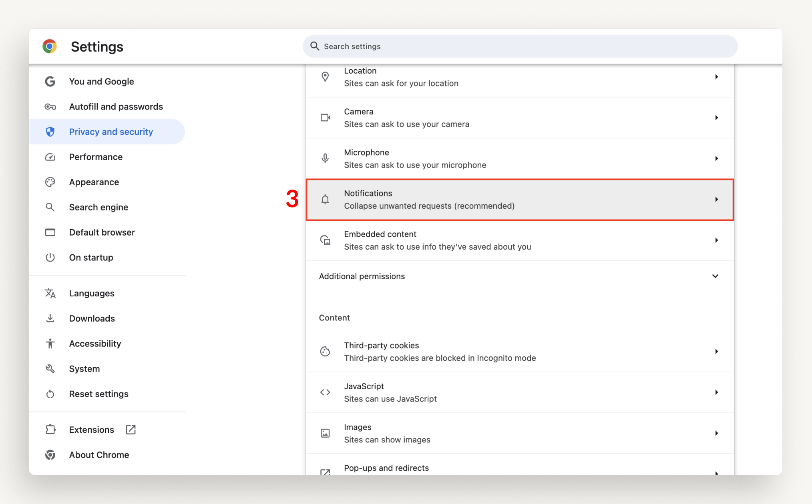Click the Camera icon in site permissions
The image size is (812, 504).
[x=325, y=118]
